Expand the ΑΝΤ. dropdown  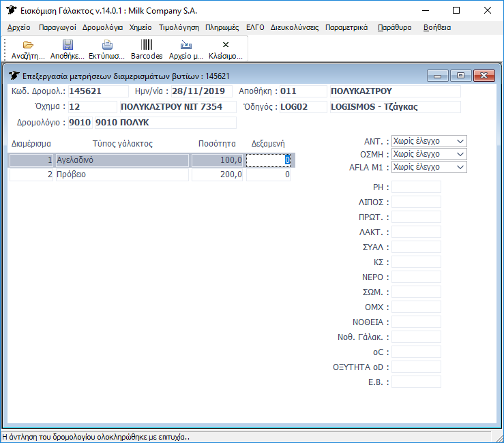pos(460,141)
